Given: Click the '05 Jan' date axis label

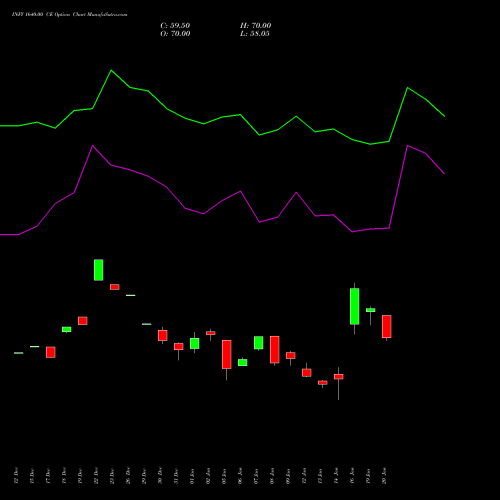Looking at the screenshot, I should (224, 476).
